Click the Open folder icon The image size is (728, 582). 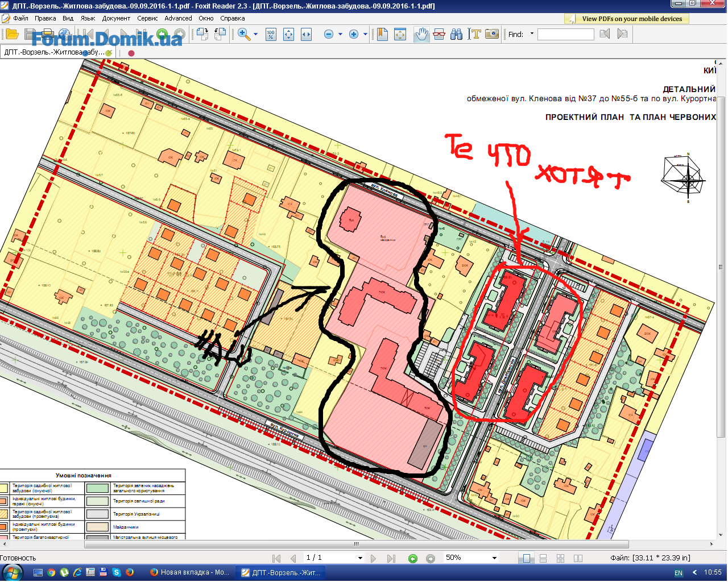tap(12, 34)
